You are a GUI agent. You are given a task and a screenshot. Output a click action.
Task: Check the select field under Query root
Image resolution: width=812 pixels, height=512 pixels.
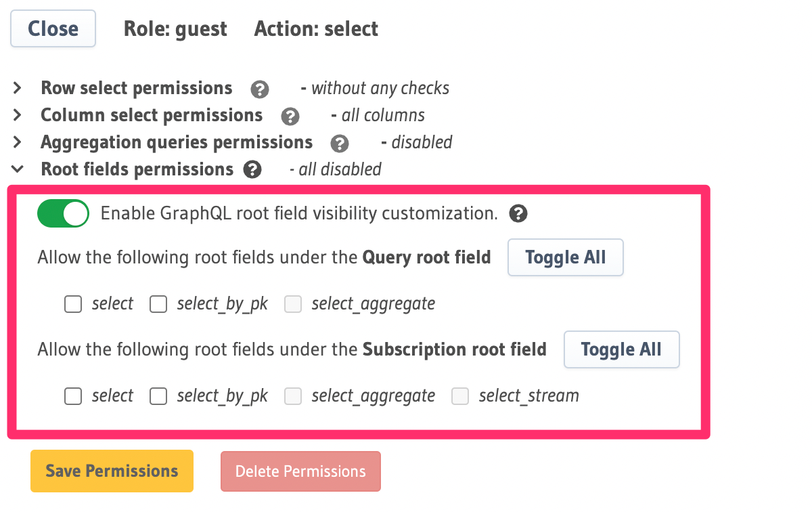(x=72, y=304)
